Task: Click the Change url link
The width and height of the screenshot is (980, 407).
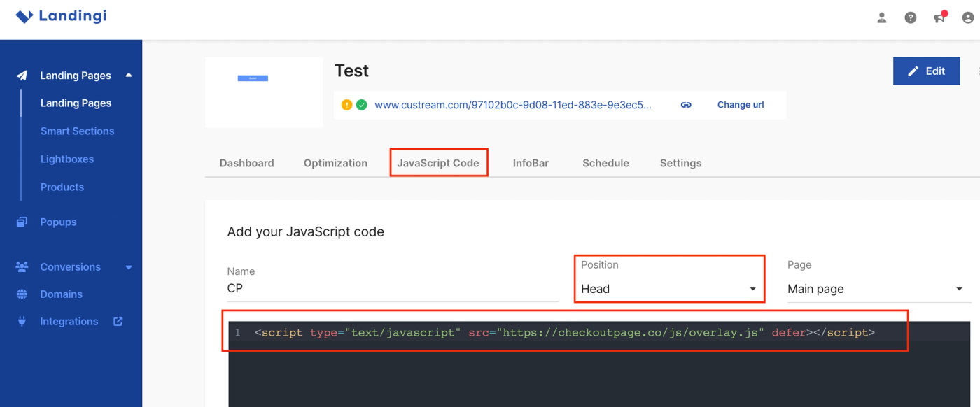Action: coord(741,105)
